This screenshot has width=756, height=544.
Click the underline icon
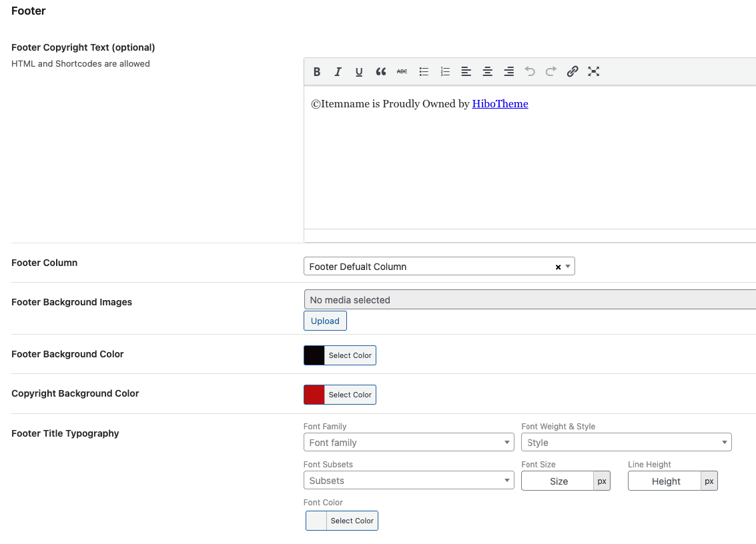pyautogui.click(x=359, y=72)
